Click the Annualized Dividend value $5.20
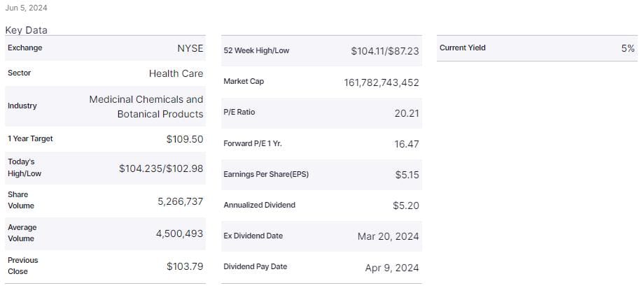This screenshot has height=302, width=644. click(406, 205)
